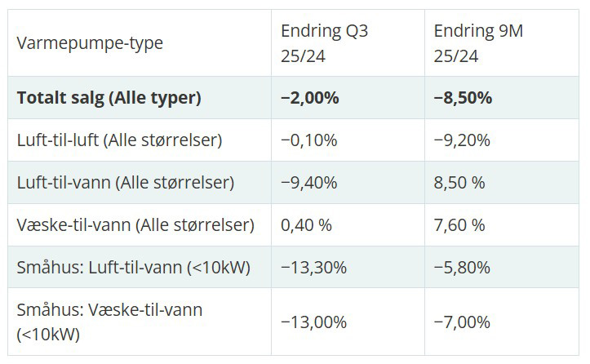Viewport: 590px width, 364px height.
Task: Click Småhus: Luft-til-vann (<10kW) row label
Action: pyautogui.click(x=133, y=267)
